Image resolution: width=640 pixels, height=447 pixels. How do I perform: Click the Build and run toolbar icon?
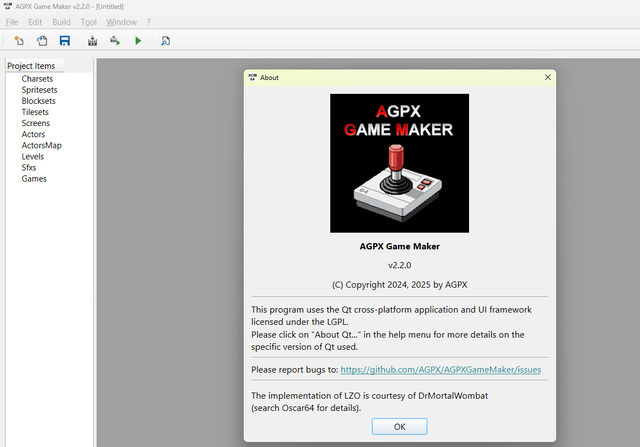(115, 41)
